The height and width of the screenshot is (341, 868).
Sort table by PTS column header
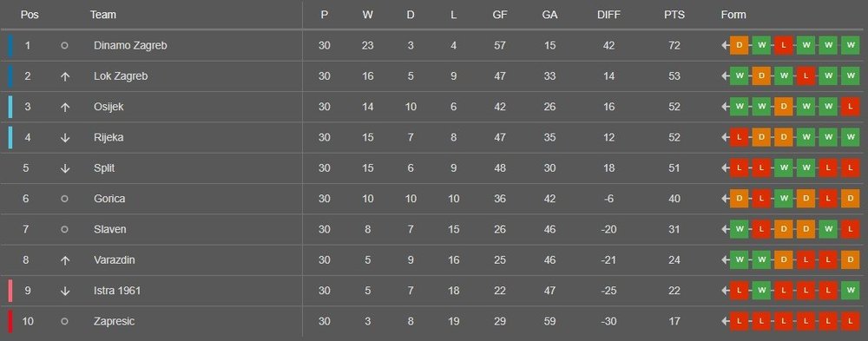tap(674, 15)
